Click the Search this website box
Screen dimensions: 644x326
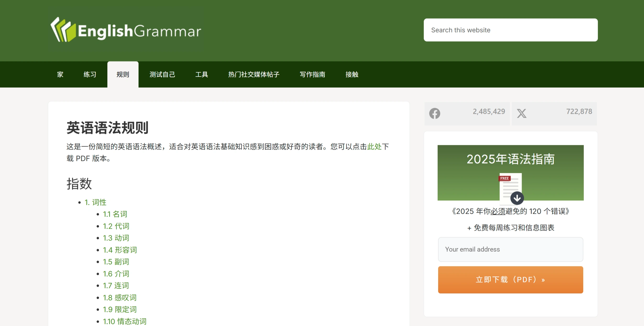pyautogui.click(x=510, y=30)
